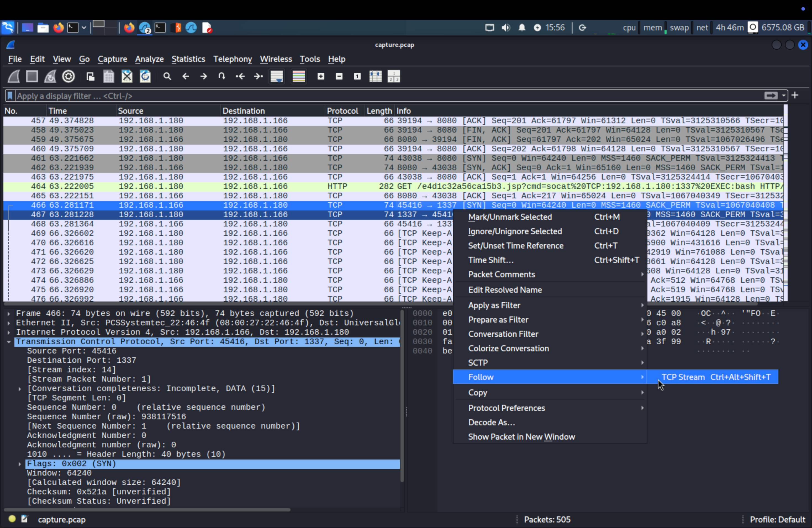Go to specified packet icon

pos(222,76)
